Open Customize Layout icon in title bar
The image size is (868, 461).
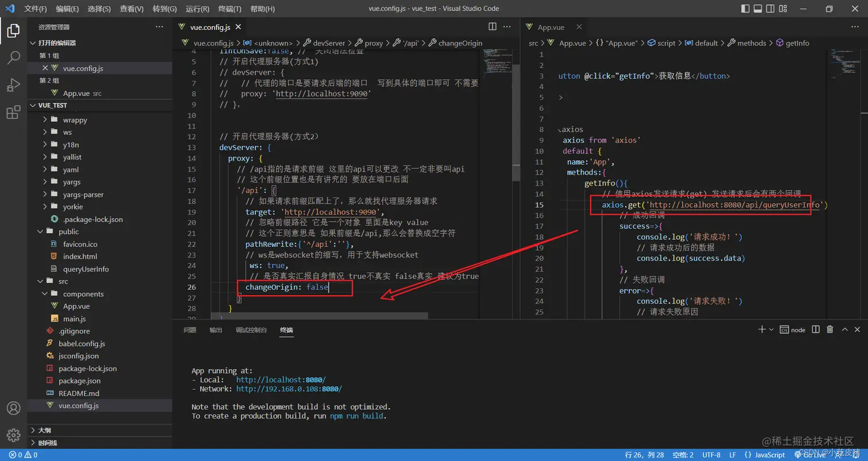click(783, 9)
